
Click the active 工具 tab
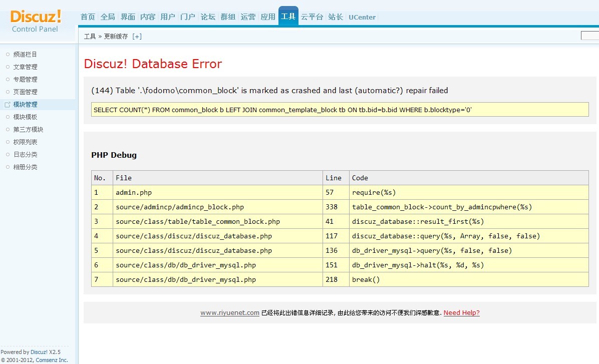(x=288, y=16)
